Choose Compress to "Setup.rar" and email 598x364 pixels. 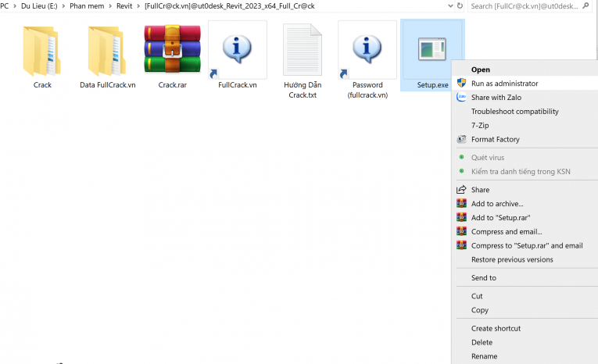click(525, 246)
